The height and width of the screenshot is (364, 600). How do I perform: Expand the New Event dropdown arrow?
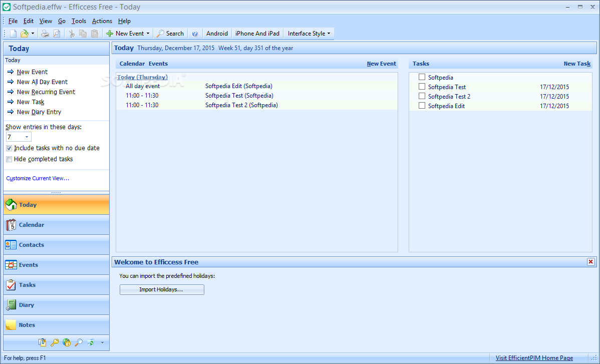coord(148,34)
